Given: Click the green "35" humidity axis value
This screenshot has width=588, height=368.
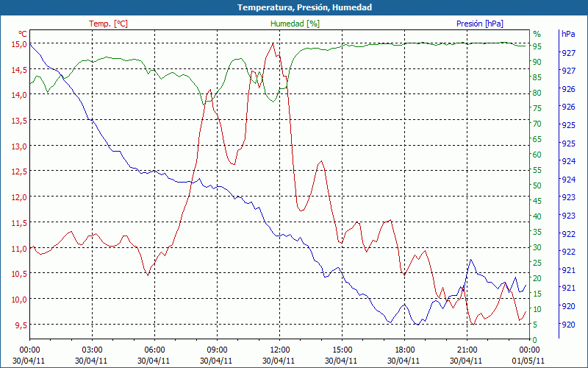Looking at the screenshot, I should (537, 232).
